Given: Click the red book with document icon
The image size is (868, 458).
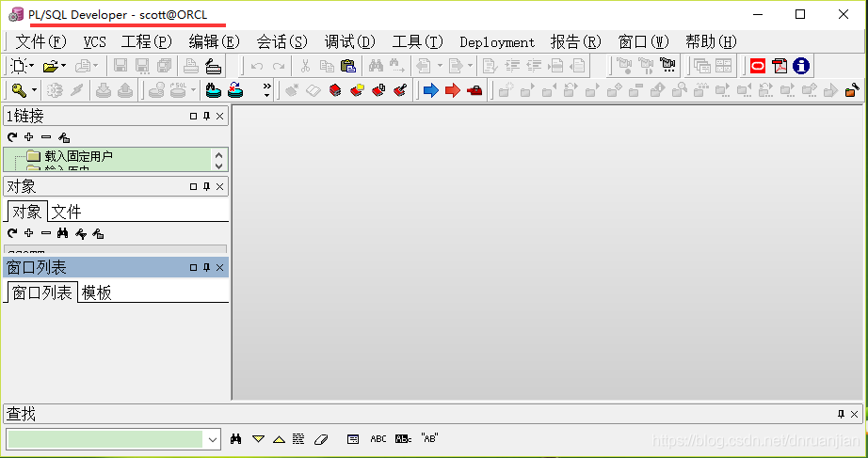Looking at the screenshot, I should (378, 90).
